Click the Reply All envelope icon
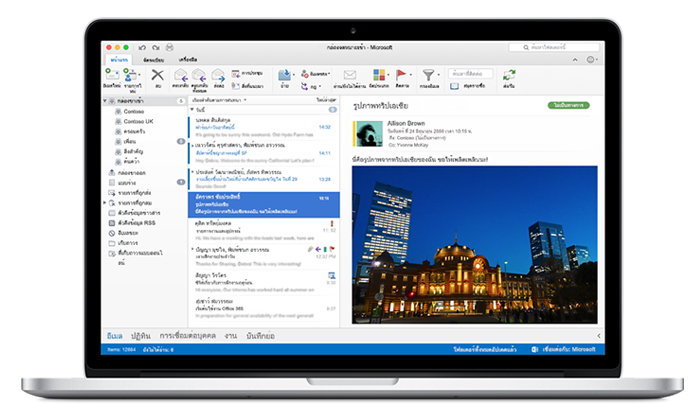Viewport: 700px width, 420px height. (199, 75)
